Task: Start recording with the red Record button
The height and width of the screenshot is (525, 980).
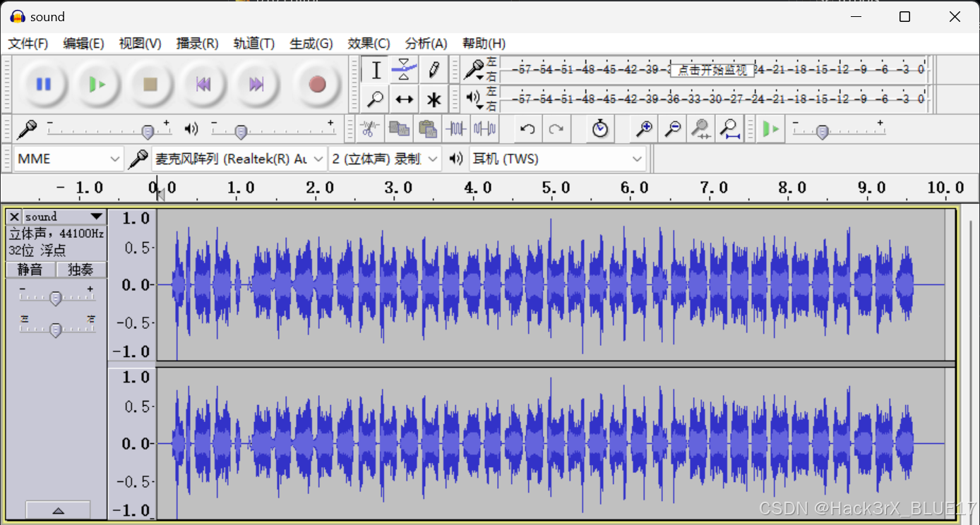Action: (x=317, y=85)
